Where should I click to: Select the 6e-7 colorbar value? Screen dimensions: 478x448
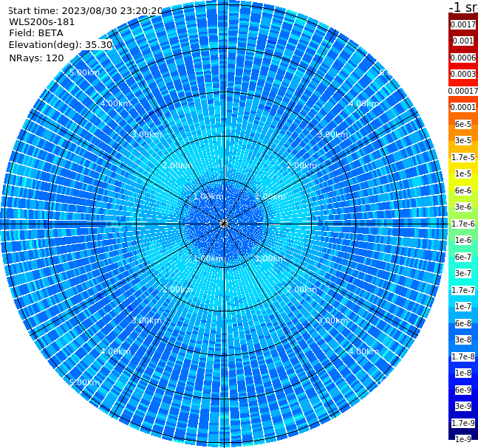point(463,257)
